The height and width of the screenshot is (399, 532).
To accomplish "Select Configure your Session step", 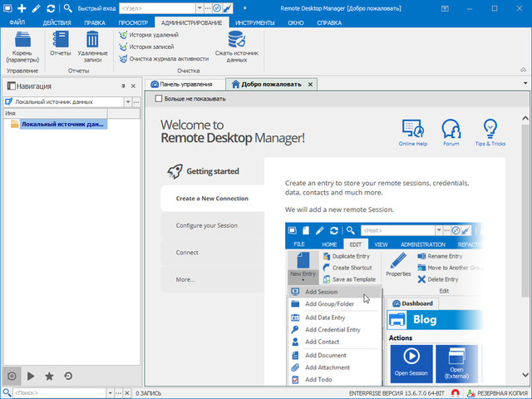I will click(206, 225).
